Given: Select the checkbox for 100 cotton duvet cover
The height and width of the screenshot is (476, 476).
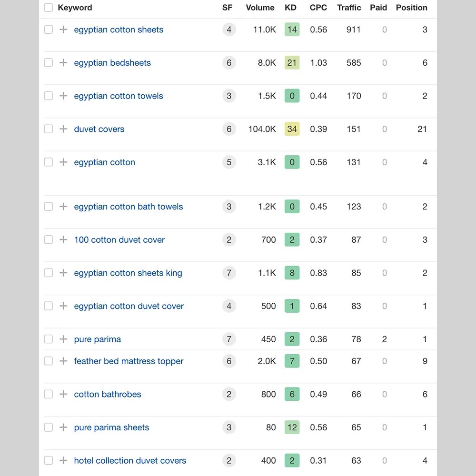Looking at the screenshot, I should (49, 240).
